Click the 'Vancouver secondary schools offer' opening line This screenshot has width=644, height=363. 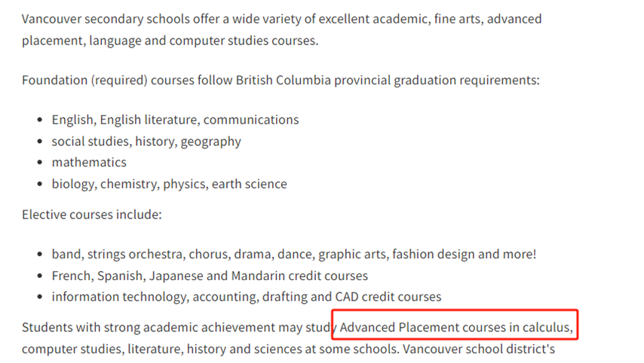[x=282, y=20]
